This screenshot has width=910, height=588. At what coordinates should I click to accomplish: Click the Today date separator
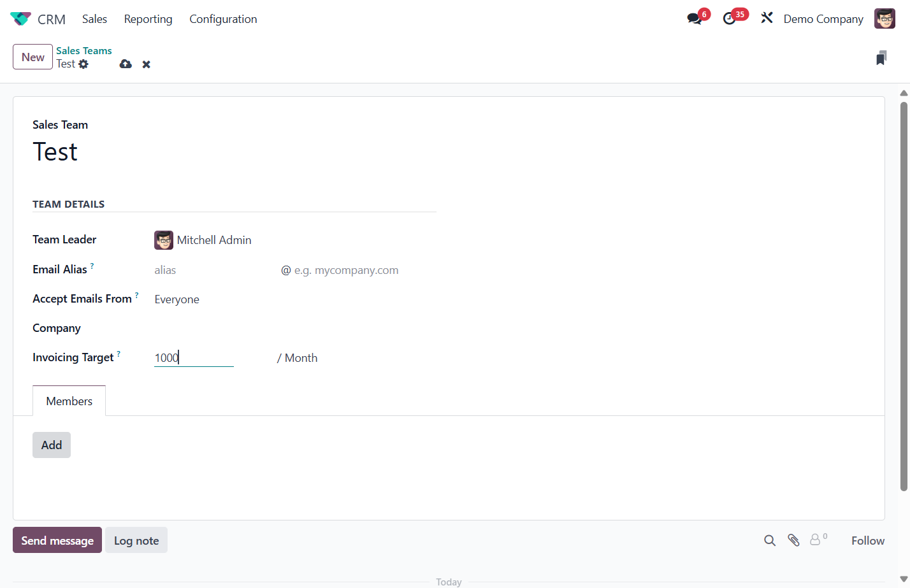tap(449, 582)
